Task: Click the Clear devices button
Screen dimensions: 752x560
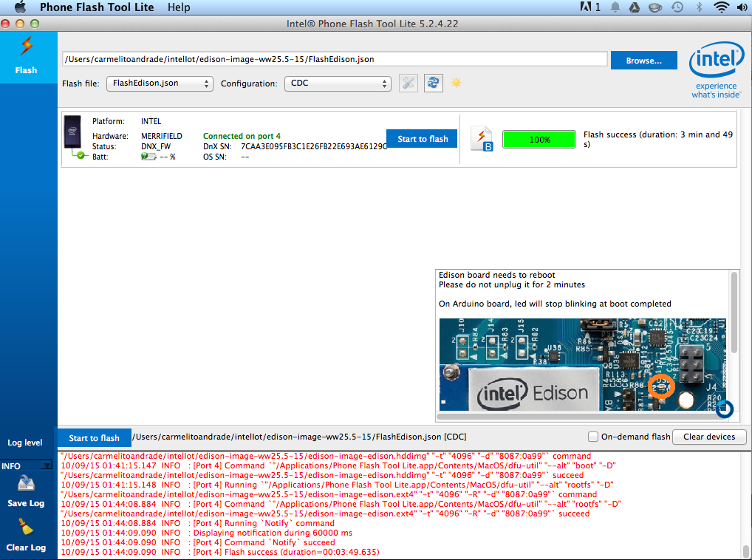Action: click(x=709, y=437)
